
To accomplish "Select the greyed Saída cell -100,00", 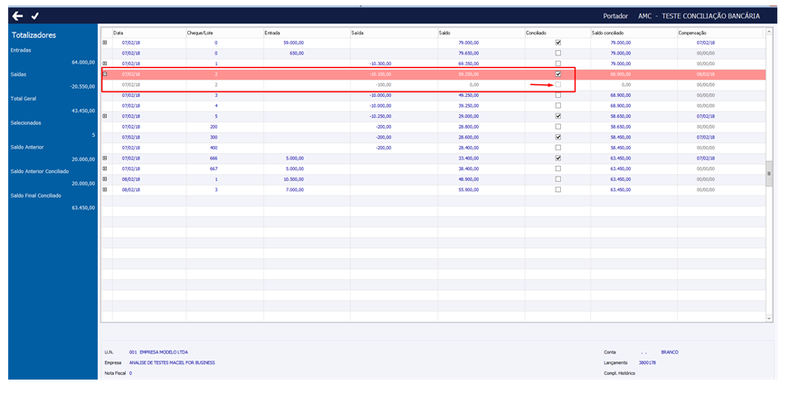I will (384, 85).
